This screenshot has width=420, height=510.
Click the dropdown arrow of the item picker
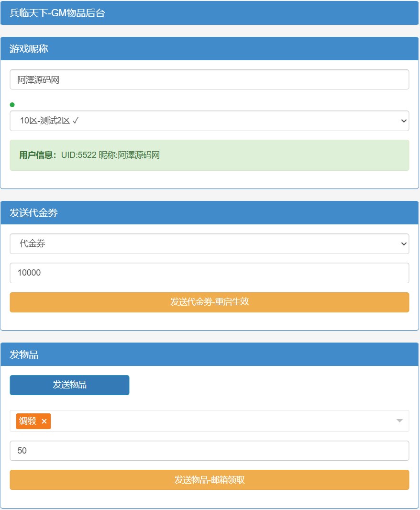[x=400, y=421]
